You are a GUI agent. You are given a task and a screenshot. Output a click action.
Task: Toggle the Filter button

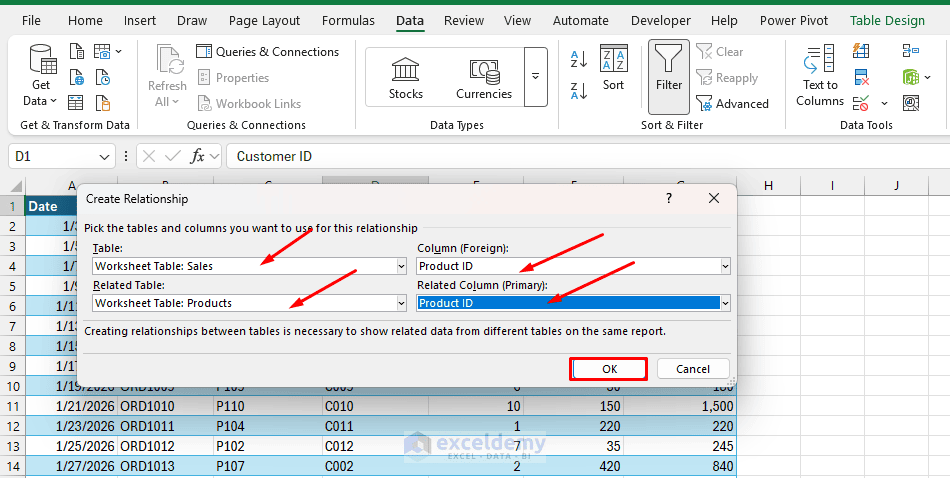(x=669, y=77)
